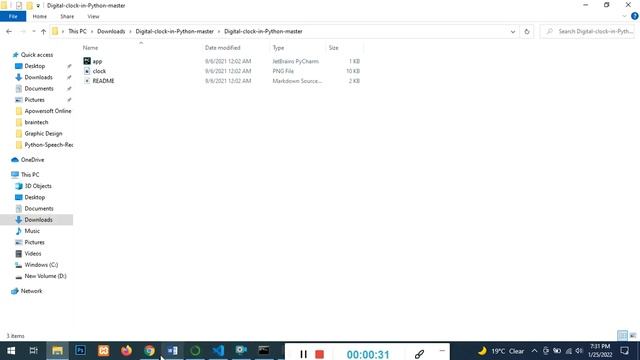Image resolution: width=640 pixels, height=360 pixels.
Task: Open Google Chrome from the taskbar
Action: coord(149,351)
